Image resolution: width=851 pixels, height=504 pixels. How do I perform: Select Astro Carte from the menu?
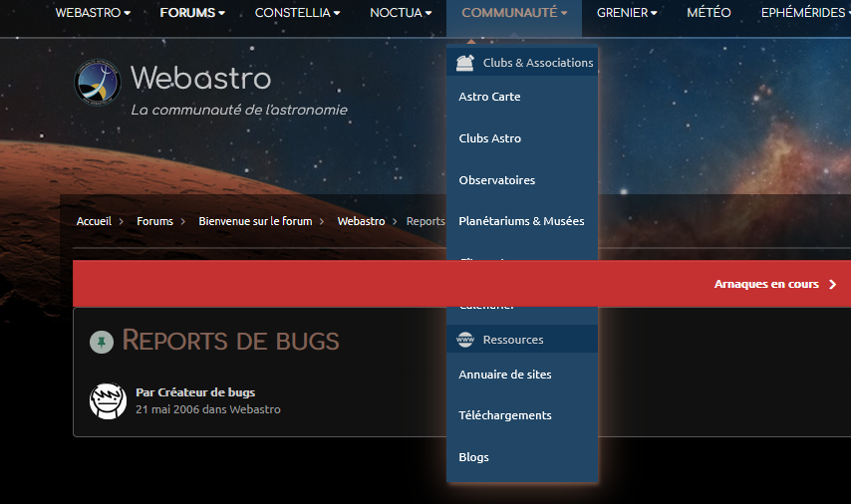pos(489,97)
